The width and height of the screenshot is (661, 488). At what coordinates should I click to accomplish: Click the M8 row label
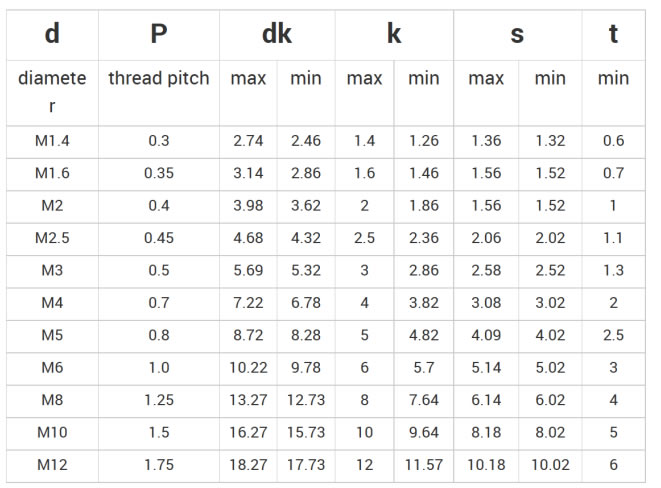click(x=52, y=400)
